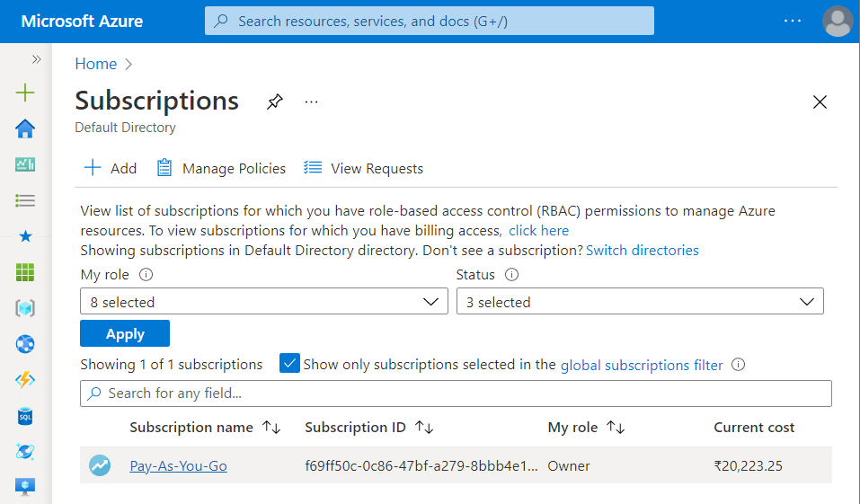
Task: Click the user account avatar
Action: pyautogui.click(x=837, y=21)
